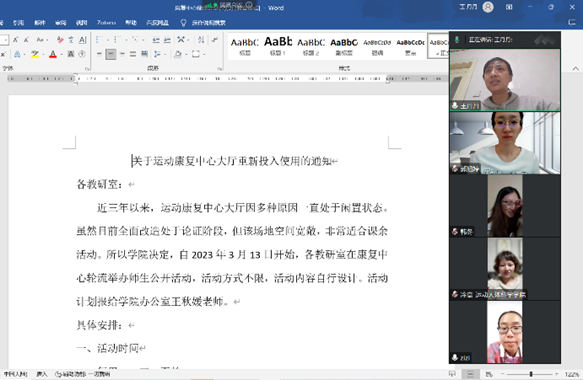Open the Zotero ribbon tab
583x380 pixels.
[106, 23]
